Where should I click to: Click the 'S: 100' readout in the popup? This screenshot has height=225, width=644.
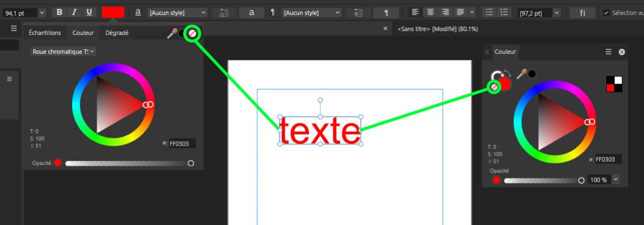pyautogui.click(x=37, y=139)
